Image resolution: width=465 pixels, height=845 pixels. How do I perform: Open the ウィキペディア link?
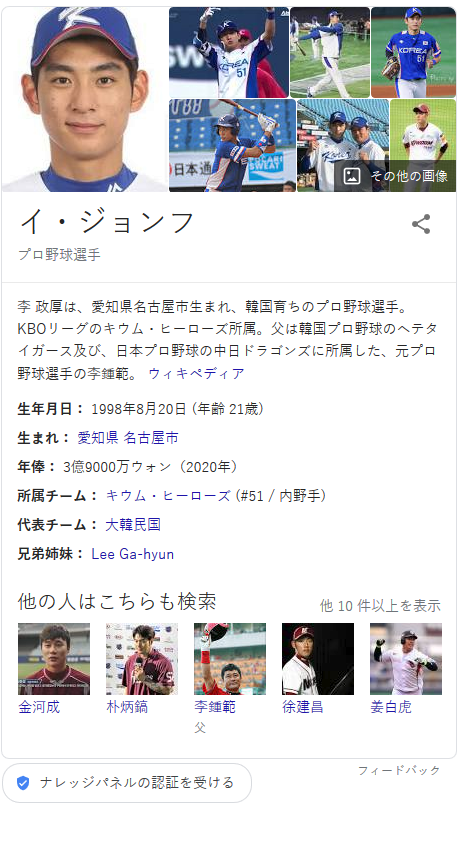click(196, 373)
